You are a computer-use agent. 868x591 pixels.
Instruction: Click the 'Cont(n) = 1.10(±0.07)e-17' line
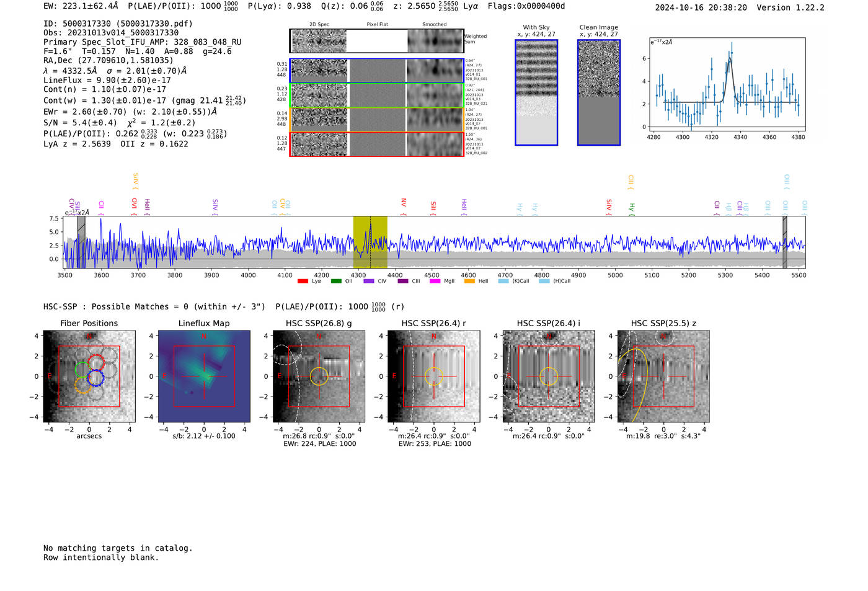point(105,89)
